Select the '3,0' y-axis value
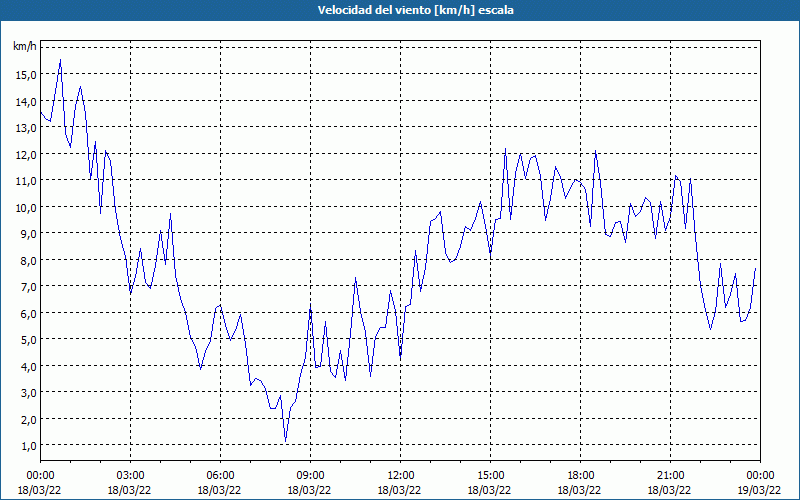Screen dimensions: 800x500 pyautogui.click(x=28, y=393)
